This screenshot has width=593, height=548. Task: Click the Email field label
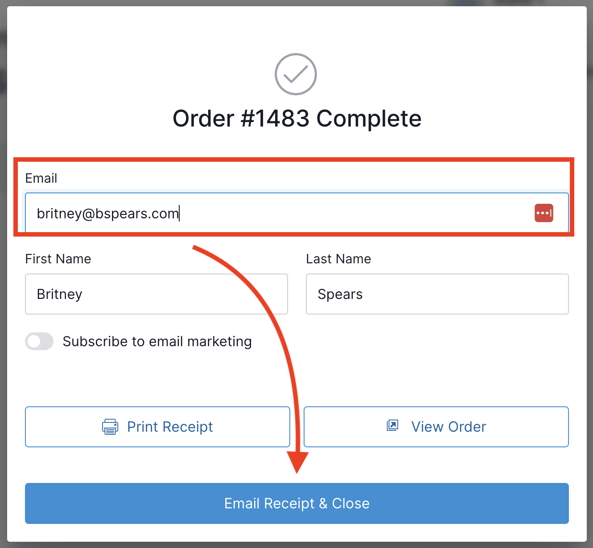(41, 178)
